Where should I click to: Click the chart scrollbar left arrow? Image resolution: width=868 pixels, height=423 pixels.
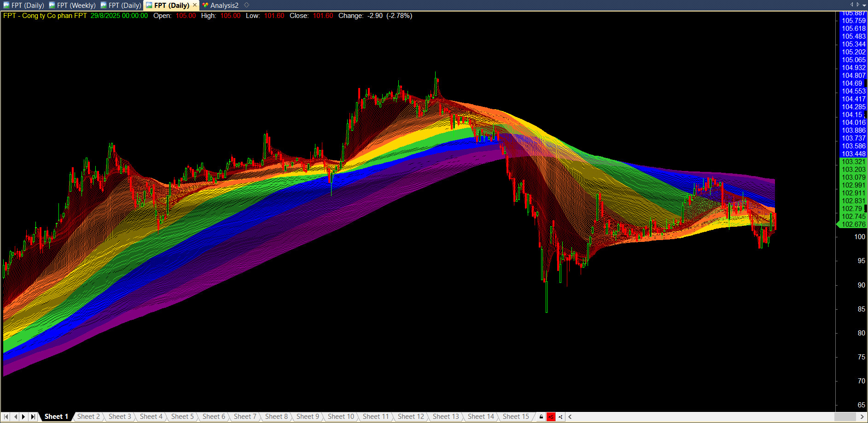pos(570,417)
